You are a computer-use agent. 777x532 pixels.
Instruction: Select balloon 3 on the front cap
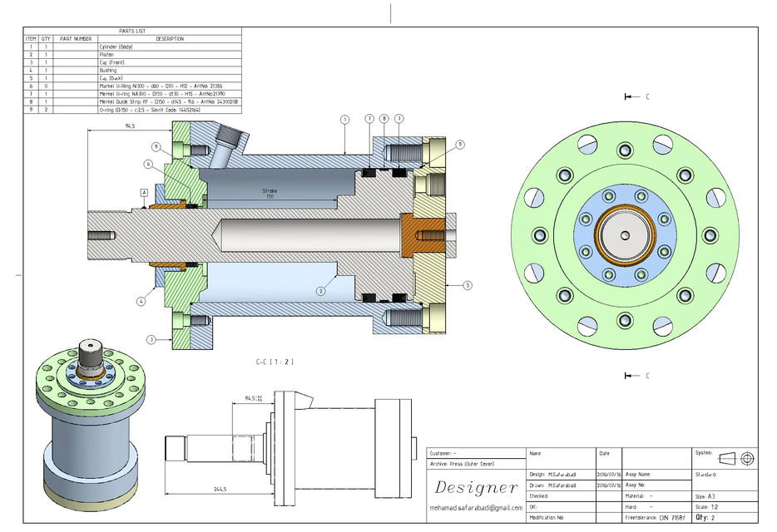pos(151,339)
